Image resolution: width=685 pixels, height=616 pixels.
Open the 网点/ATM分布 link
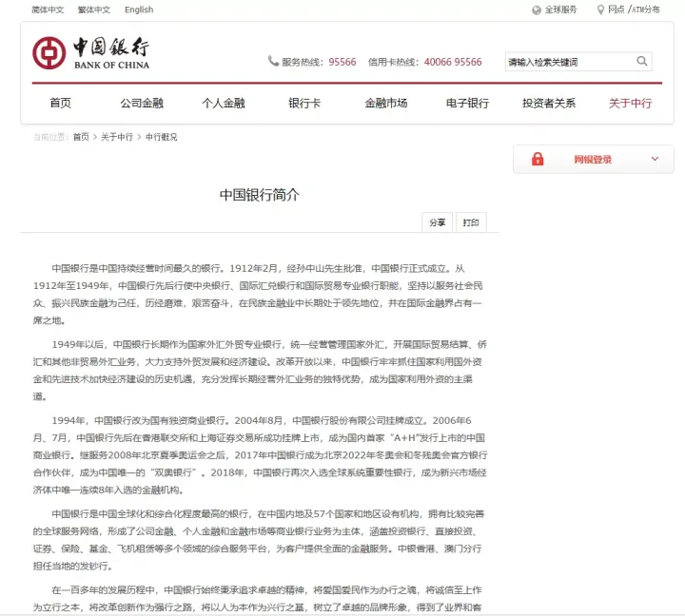click(x=634, y=10)
